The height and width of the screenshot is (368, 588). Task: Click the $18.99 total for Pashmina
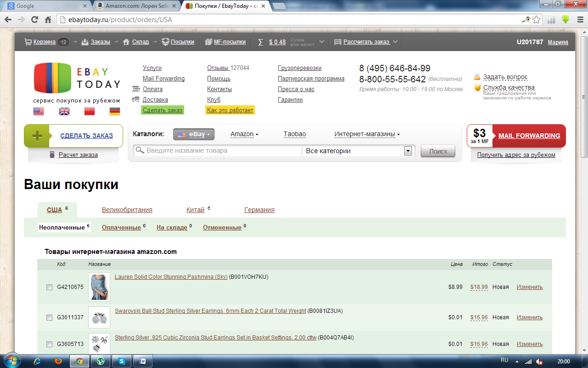[479, 287]
